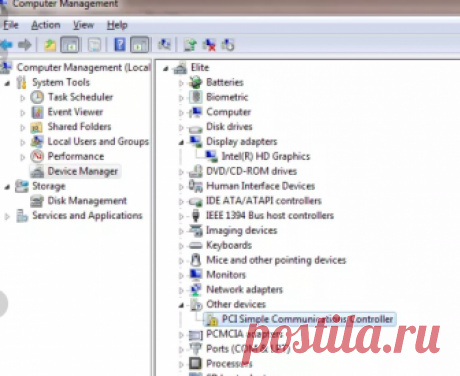This screenshot has height=376, width=460.
Task: Click the IDE ATA/ATAPI controllers icon
Action: point(196,201)
